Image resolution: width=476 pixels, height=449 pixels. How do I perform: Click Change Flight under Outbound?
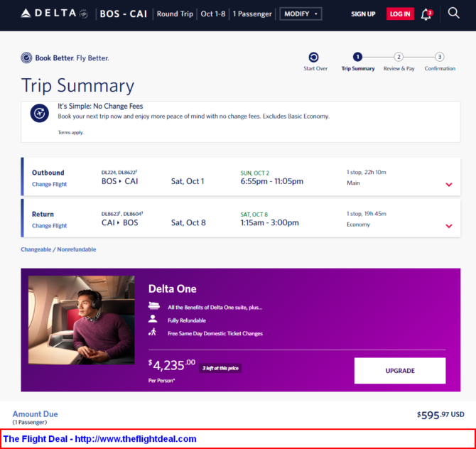[49, 184]
